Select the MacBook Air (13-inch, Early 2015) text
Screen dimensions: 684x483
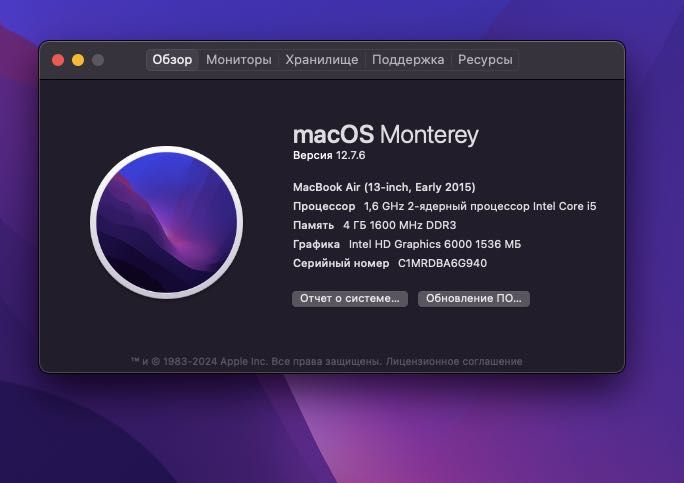click(384, 187)
